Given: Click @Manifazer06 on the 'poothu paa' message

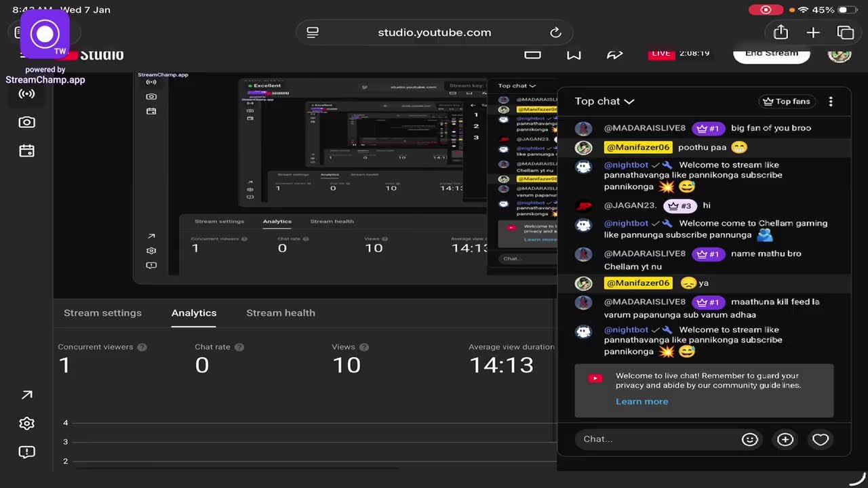Looking at the screenshot, I should [637, 147].
